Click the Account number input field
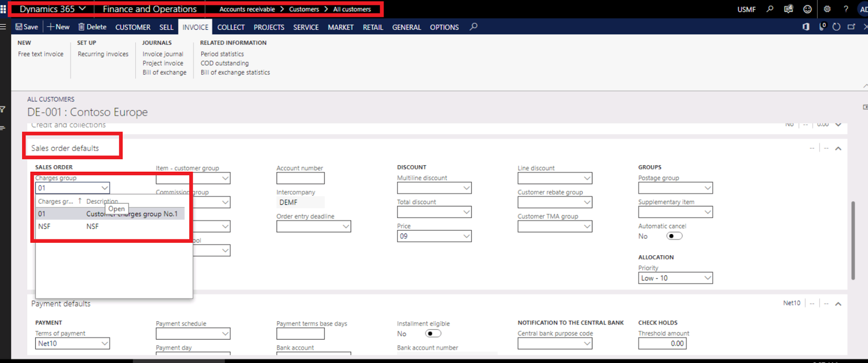 click(301, 178)
